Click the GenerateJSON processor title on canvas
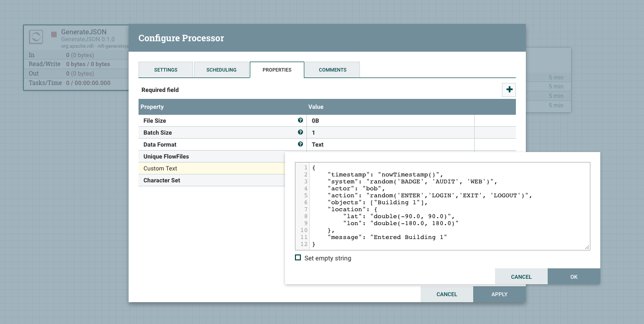Screen dimensions: 644x324 [84, 32]
